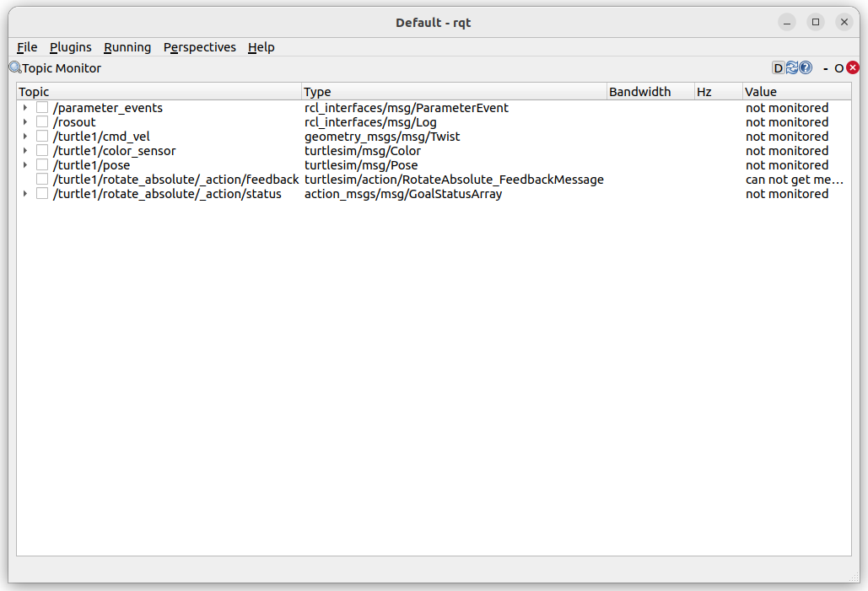
Task: Enable the rotate_absolute/_action/status checkbox
Action: click(x=42, y=194)
